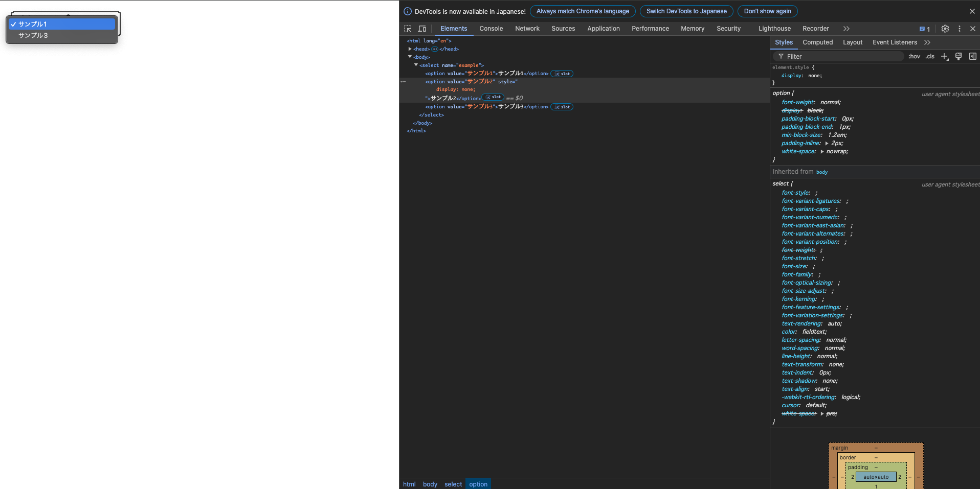Show more Styles sidebar tabs
980x489 pixels.
pyautogui.click(x=927, y=42)
